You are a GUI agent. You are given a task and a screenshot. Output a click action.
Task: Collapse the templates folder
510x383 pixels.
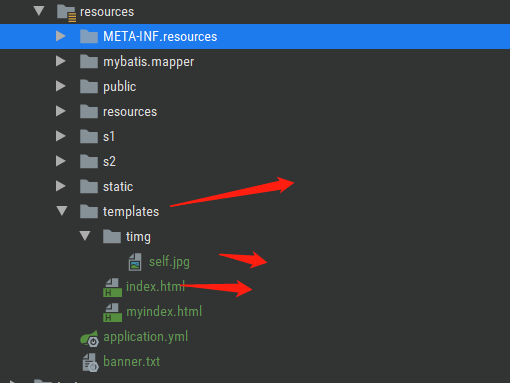(x=62, y=211)
